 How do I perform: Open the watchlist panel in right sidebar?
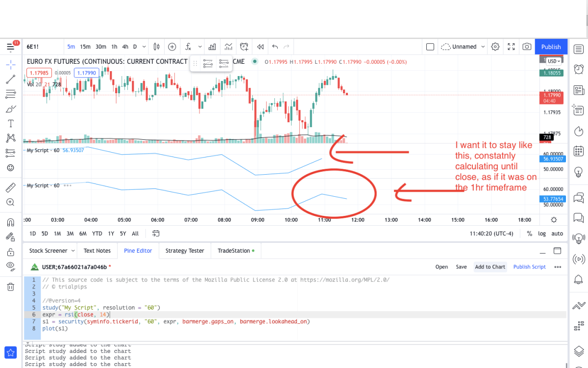pos(579,49)
